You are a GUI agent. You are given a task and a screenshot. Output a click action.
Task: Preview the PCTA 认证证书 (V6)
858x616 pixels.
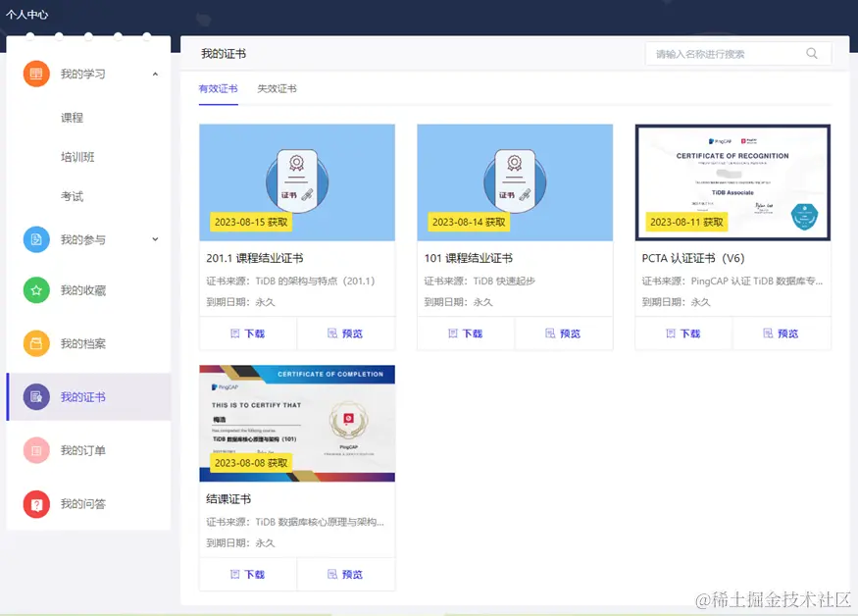[x=781, y=334]
